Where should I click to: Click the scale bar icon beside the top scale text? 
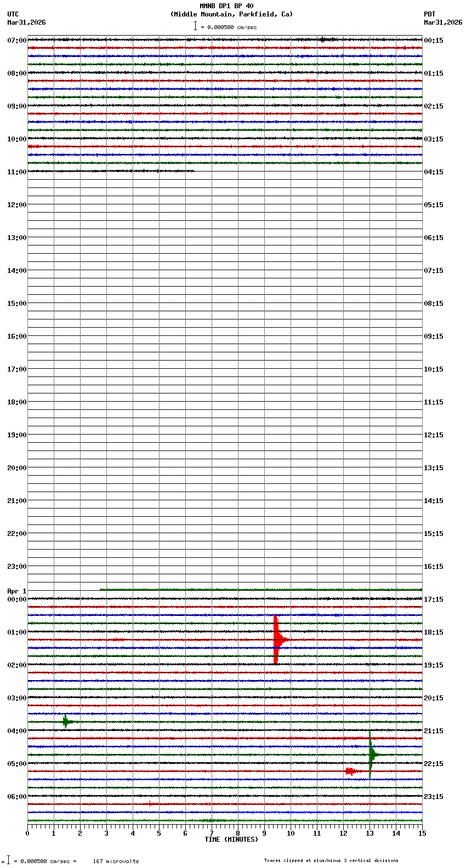pos(195,26)
